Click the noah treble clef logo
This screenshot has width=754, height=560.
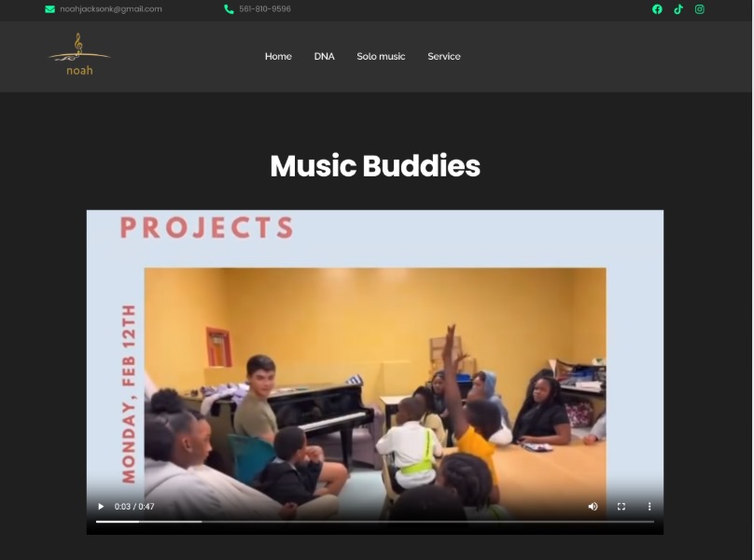pos(79,54)
